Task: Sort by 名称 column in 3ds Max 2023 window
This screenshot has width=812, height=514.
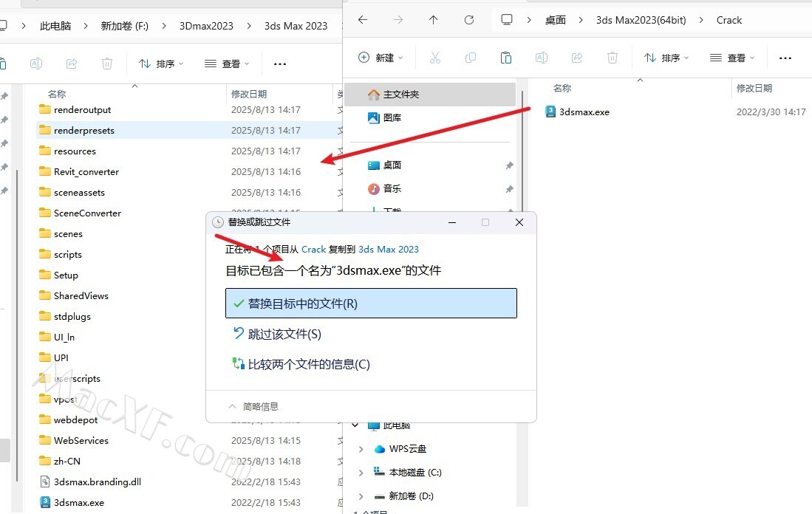Action: [57, 95]
